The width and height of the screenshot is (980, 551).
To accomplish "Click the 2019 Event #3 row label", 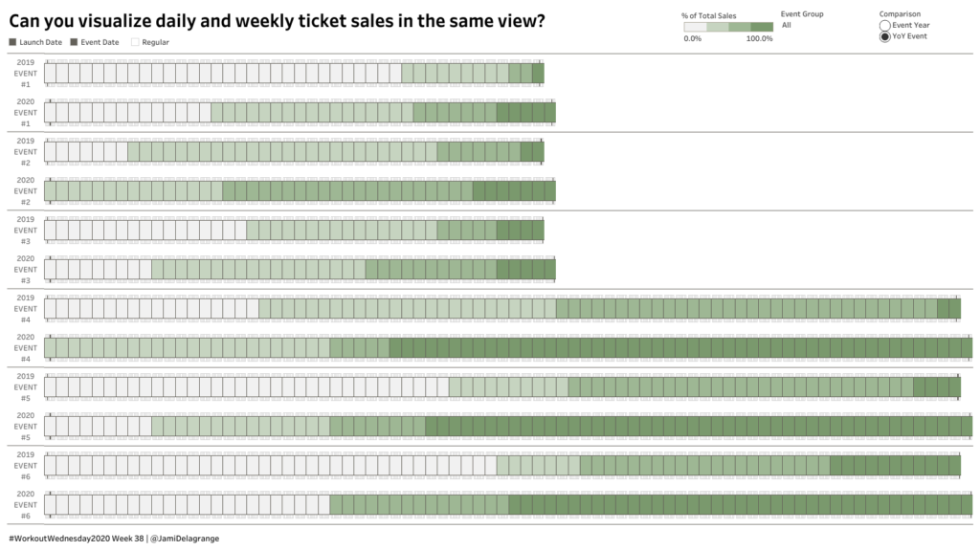I will pos(26,230).
